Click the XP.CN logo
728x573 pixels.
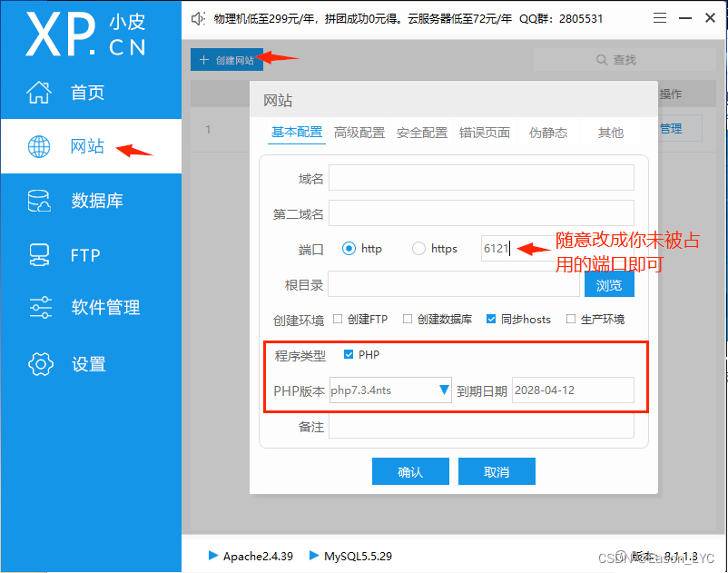coord(86,35)
